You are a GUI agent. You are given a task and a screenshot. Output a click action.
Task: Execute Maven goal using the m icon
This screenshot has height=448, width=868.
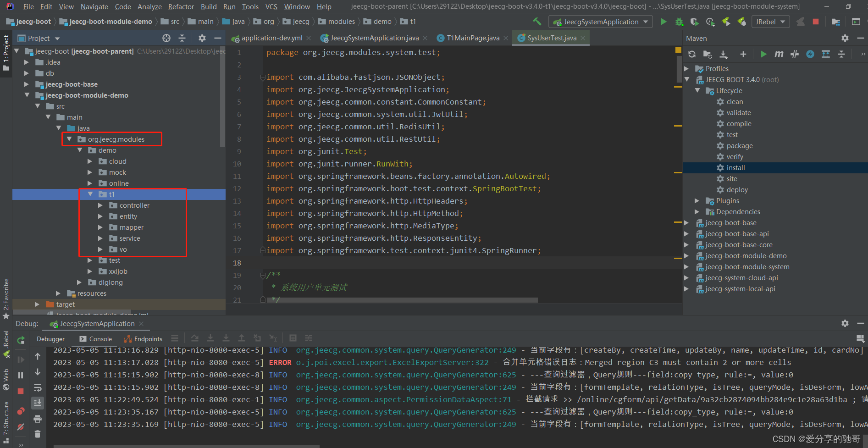[x=779, y=54]
